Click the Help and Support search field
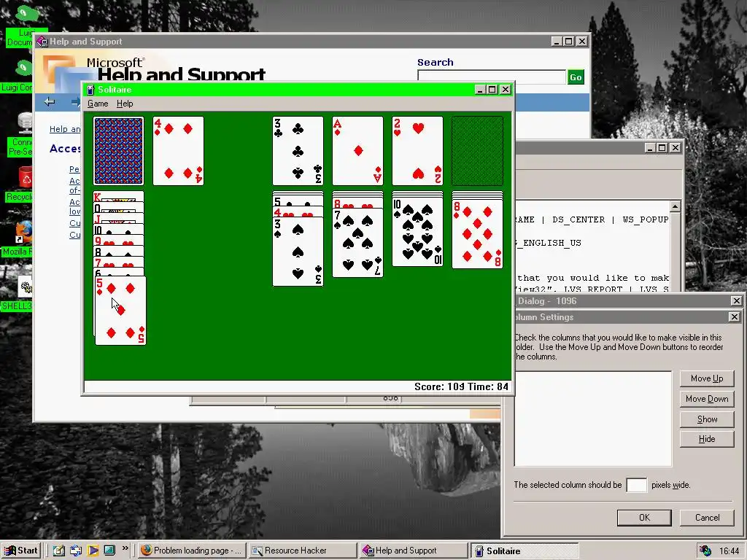This screenshot has height=560, width=747. (x=492, y=77)
